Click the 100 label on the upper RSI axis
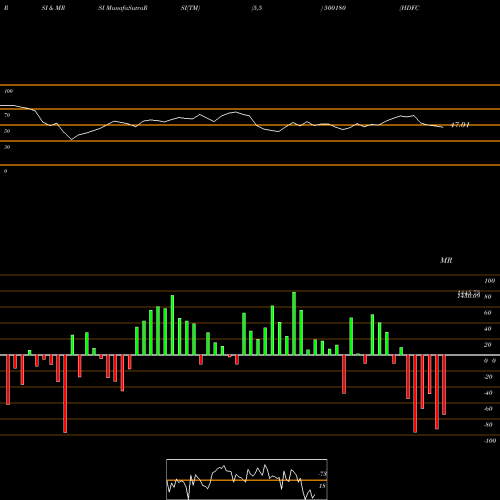Screen dimensions: 500x500 point(8,91)
